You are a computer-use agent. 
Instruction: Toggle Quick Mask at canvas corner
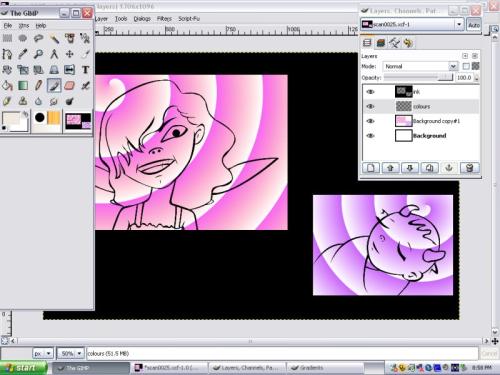(4, 341)
